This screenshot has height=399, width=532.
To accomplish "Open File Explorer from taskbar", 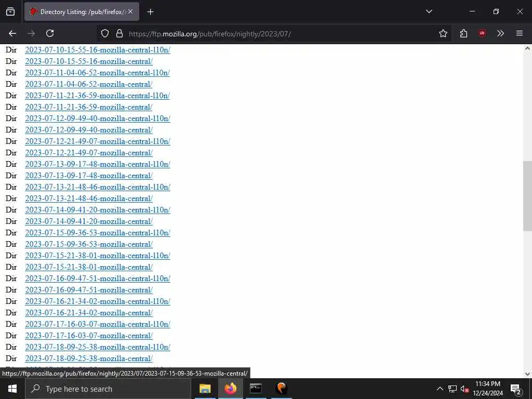I will pyautogui.click(x=205, y=389).
